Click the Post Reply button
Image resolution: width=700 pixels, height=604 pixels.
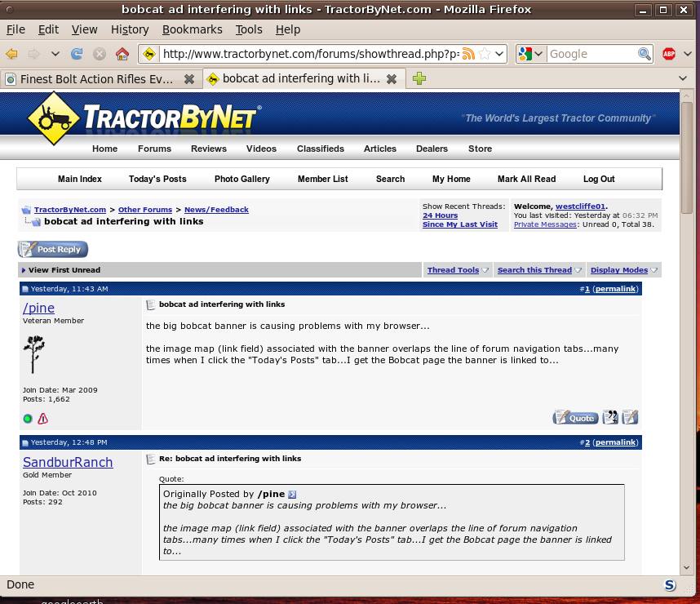[53, 249]
